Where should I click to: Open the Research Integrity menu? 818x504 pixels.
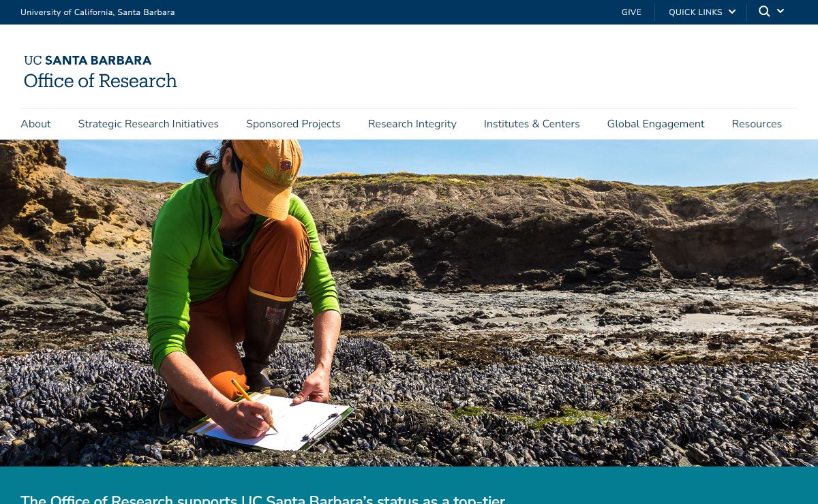coord(412,124)
